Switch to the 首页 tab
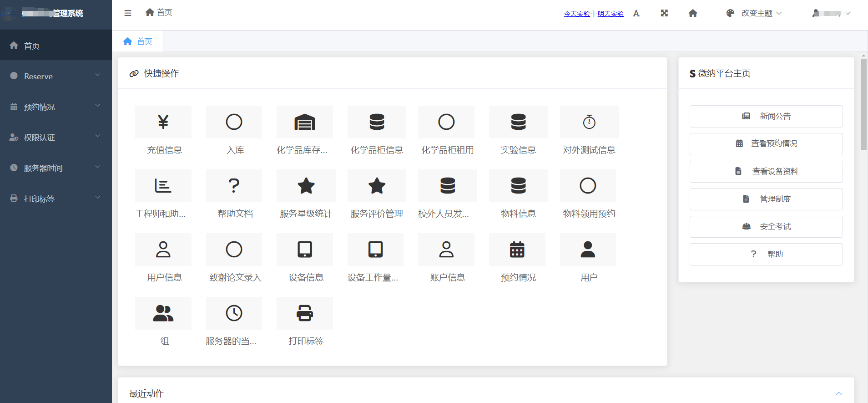The height and width of the screenshot is (403, 868). (138, 41)
